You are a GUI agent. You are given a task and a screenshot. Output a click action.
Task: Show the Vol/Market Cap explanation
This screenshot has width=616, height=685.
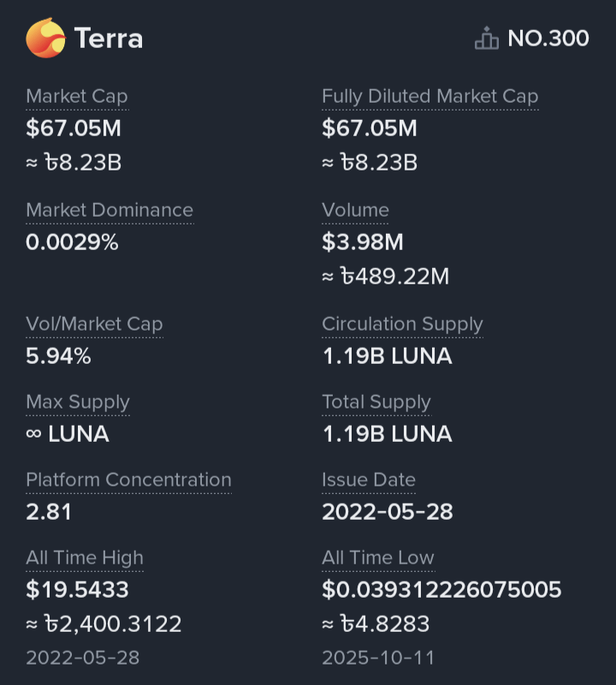click(94, 325)
